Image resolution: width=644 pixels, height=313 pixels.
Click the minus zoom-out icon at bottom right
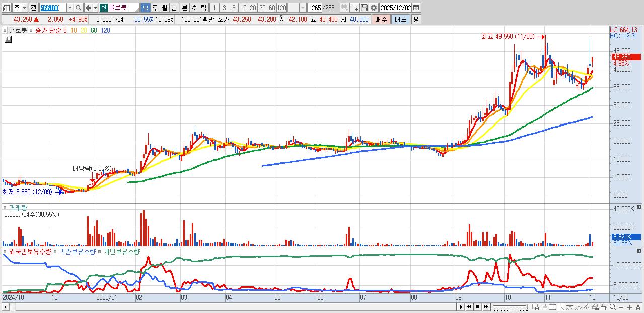621,307
